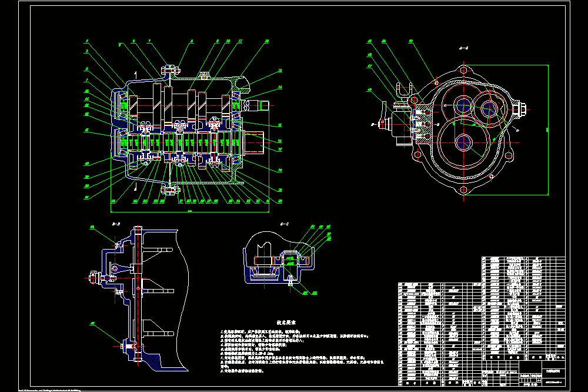Select the horizontal length dimension under main section view
The width and height of the screenshot is (588, 392).
click(x=190, y=212)
